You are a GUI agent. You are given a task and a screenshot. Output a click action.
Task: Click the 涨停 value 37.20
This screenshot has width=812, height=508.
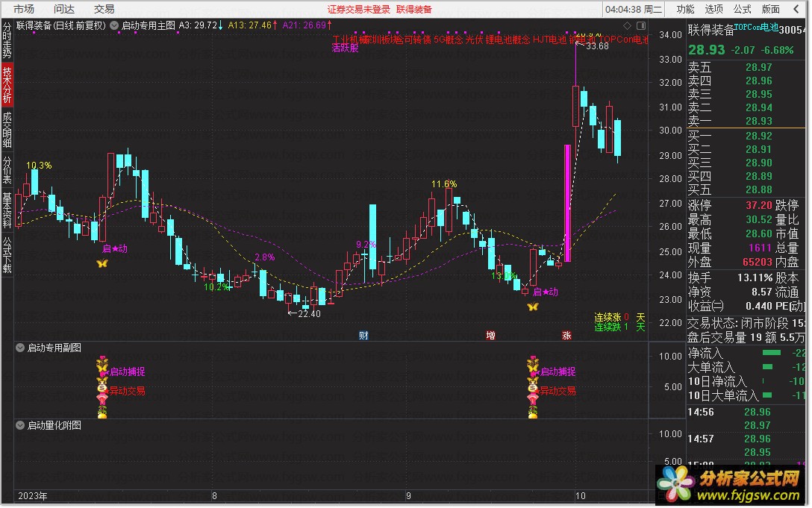(759, 206)
